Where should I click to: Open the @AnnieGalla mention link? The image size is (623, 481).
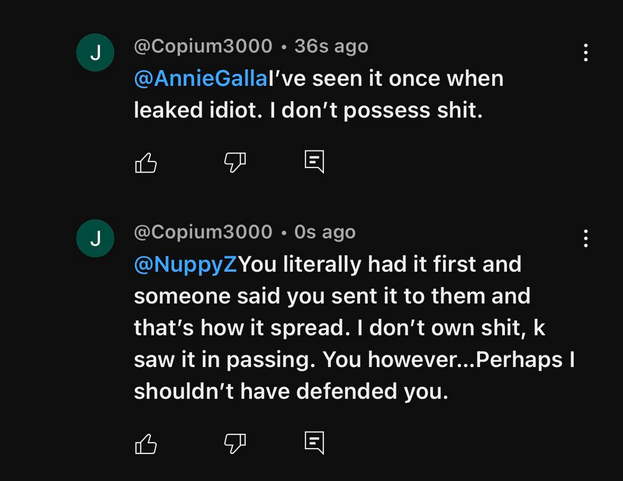click(x=187, y=79)
